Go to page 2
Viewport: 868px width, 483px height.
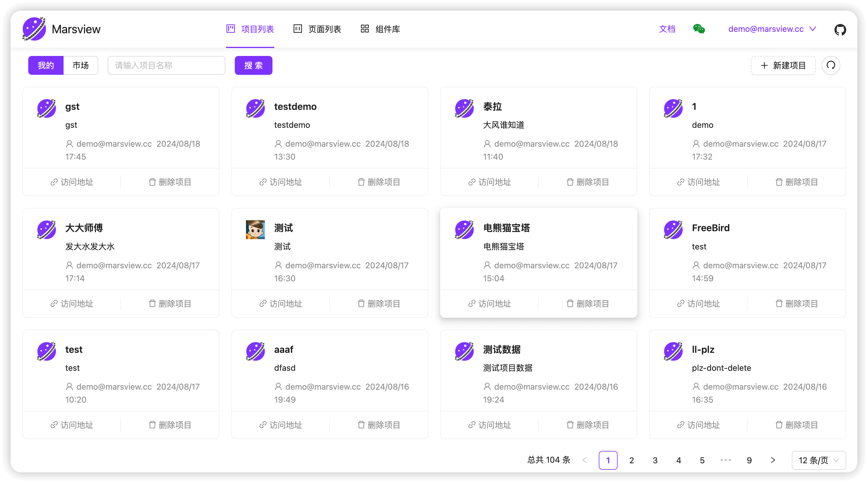pos(631,460)
